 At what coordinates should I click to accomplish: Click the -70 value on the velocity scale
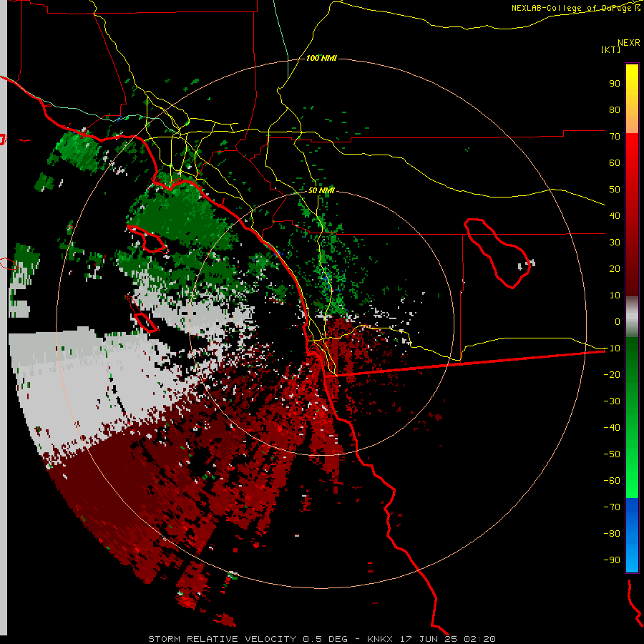pyautogui.click(x=612, y=507)
